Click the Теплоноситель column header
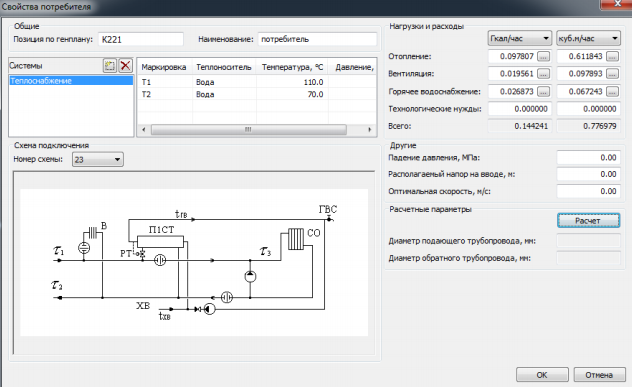The width and height of the screenshot is (632, 387). [224, 67]
